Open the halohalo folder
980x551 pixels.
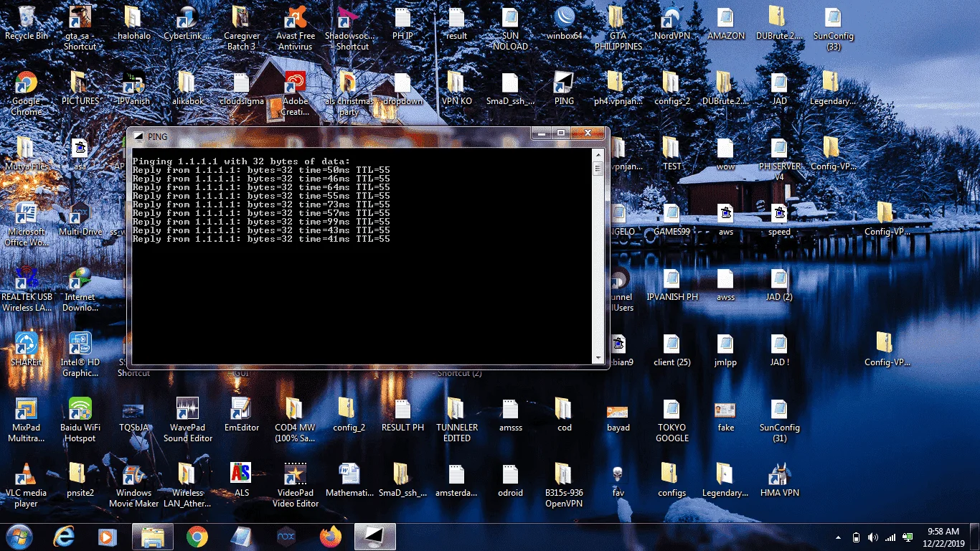[x=133, y=24]
